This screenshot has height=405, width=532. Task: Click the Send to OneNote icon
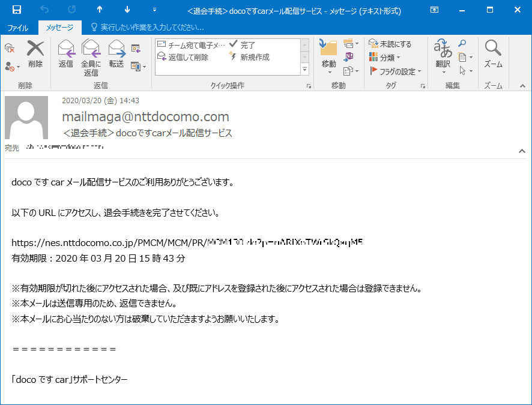click(348, 57)
